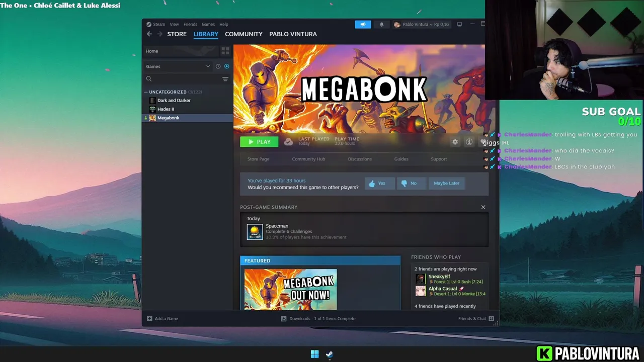
Task: Click the green PLAY button
Action: (x=259, y=142)
